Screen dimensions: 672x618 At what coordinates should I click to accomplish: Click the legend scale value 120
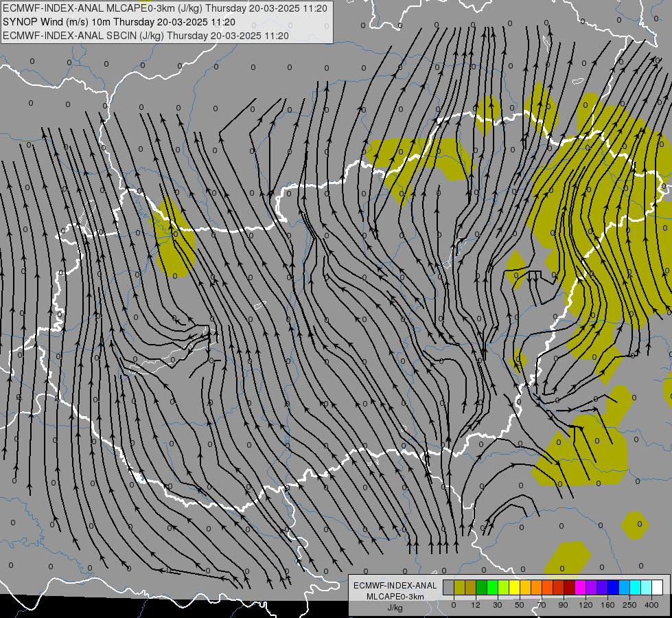[x=586, y=605]
